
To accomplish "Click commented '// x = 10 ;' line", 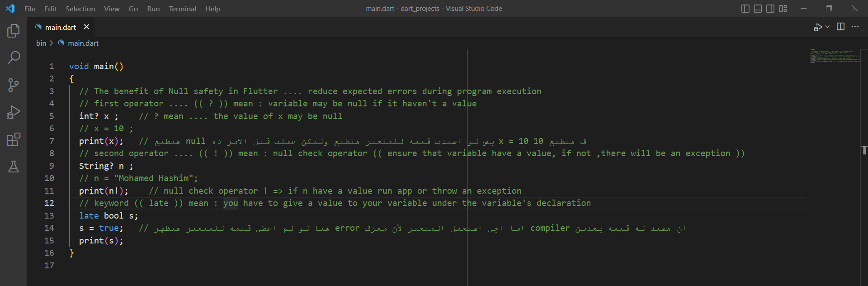I will click(x=106, y=129).
